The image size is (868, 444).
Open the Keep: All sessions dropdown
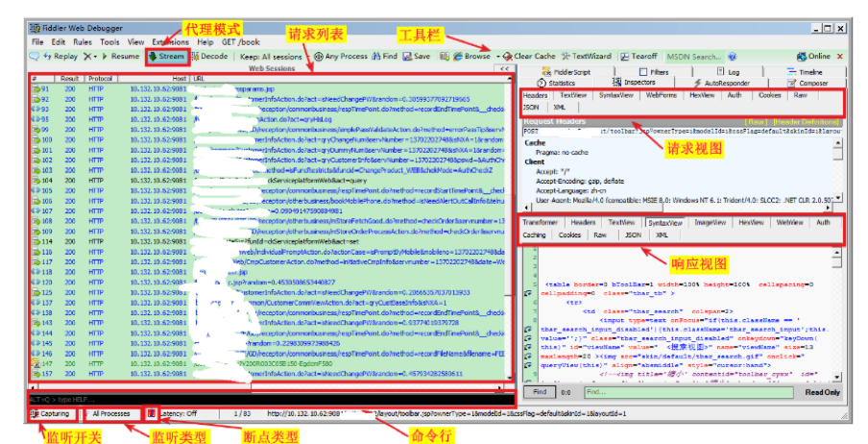pyautogui.click(x=275, y=57)
